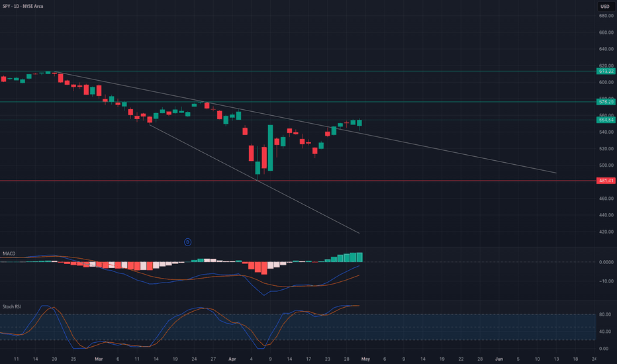Click the May date axis label

tap(365, 359)
